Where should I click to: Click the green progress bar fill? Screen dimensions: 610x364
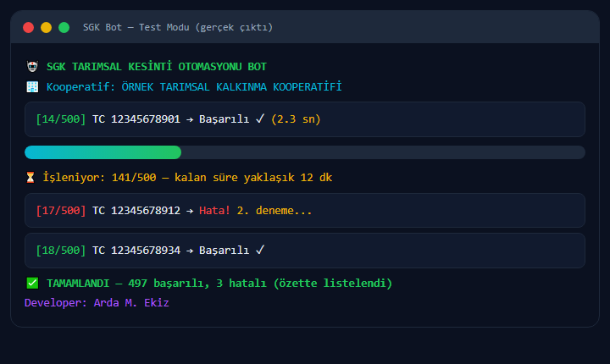[103, 152]
